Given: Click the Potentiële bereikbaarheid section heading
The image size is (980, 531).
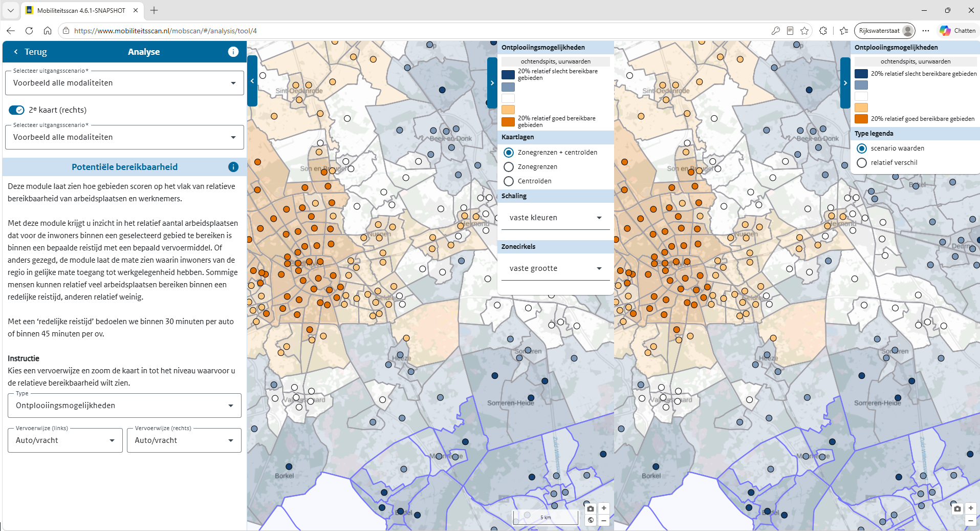Looking at the screenshot, I should pyautogui.click(x=124, y=167).
